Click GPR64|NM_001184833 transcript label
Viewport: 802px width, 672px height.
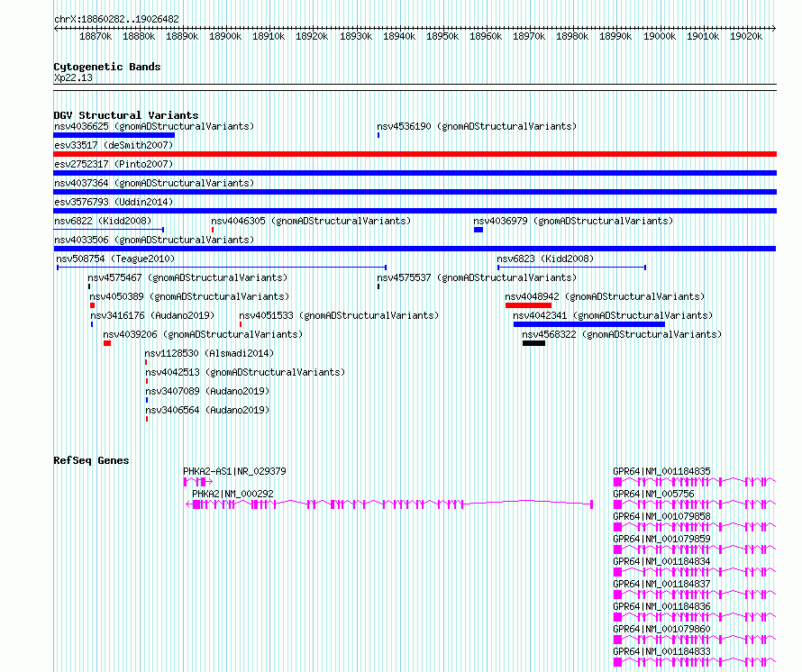(661, 651)
